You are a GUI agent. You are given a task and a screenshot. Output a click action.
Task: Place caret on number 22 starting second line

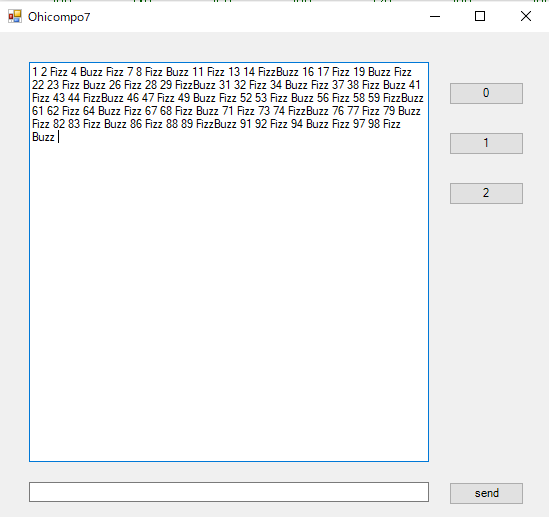pyautogui.click(x=38, y=85)
